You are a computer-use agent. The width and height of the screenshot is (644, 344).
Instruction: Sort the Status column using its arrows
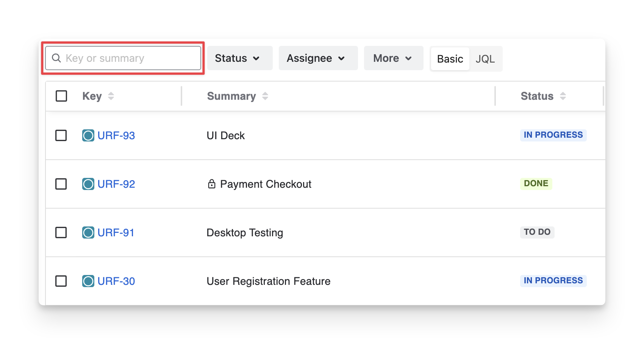pyautogui.click(x=563, y=96)
